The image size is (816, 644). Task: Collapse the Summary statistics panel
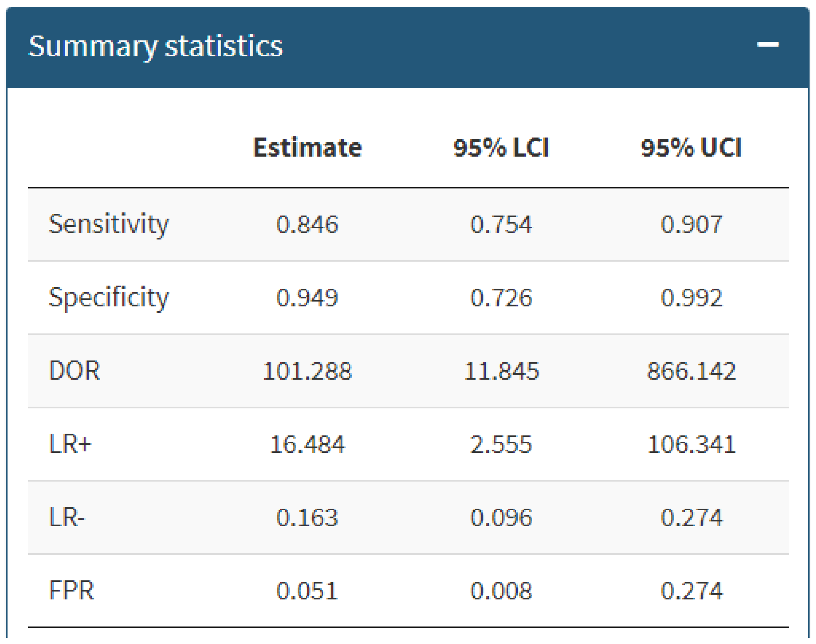tap(768, 45)
